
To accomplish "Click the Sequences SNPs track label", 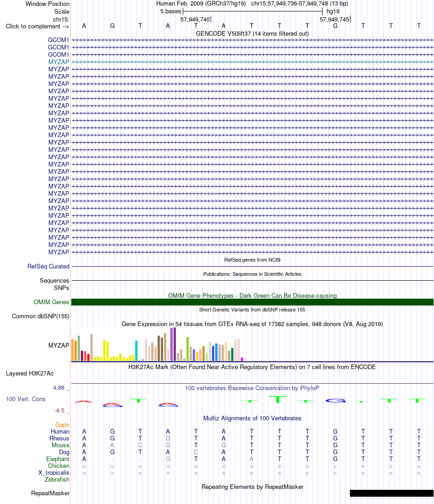I will [54, 284].
